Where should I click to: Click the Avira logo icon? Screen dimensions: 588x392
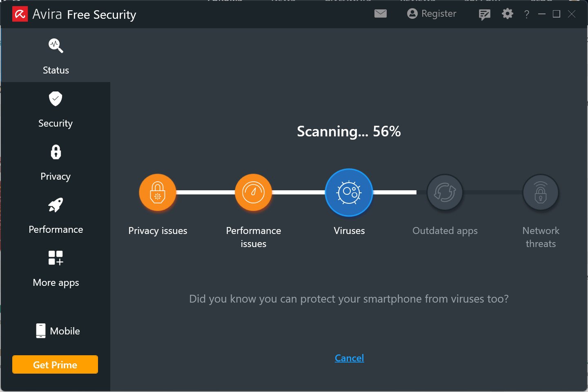[20, 14]
